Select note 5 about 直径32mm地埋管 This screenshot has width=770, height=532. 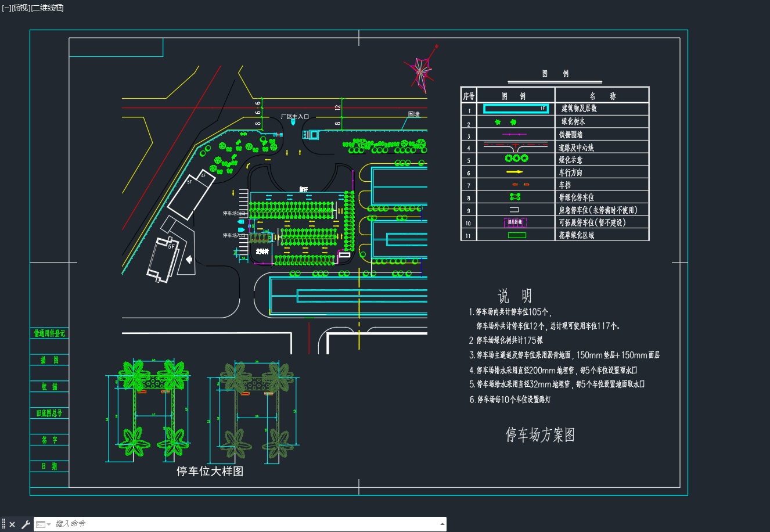tap(557, 384)
